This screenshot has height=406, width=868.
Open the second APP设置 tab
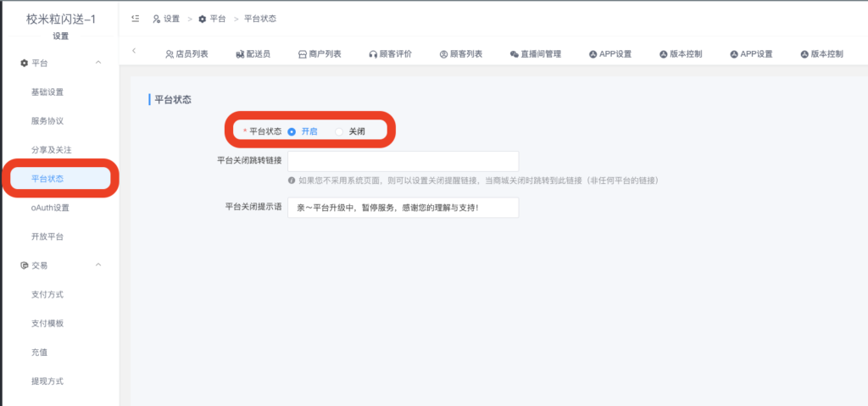tap(751, 54)
